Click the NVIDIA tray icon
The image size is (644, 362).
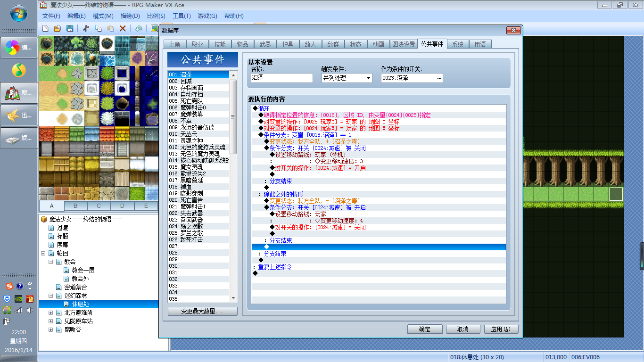coord(18,298)
